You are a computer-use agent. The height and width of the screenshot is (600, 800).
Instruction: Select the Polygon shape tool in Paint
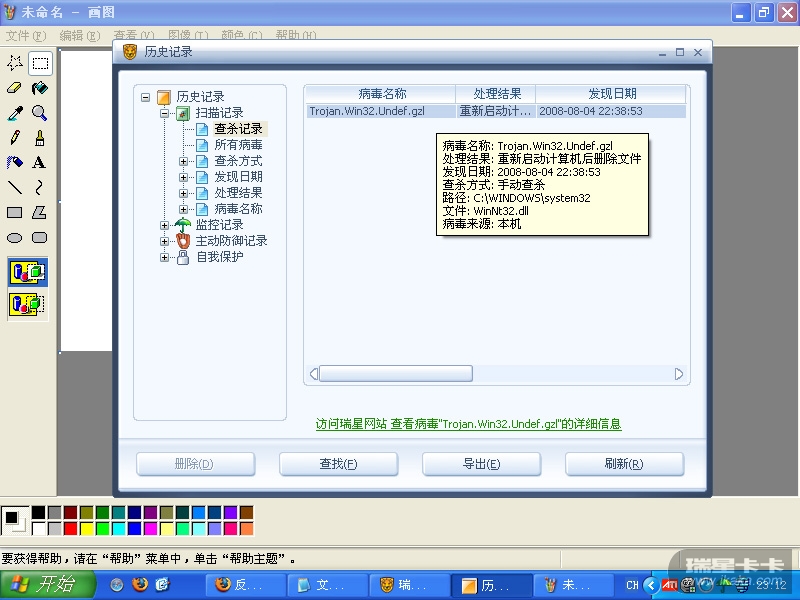tap(40, 212)
